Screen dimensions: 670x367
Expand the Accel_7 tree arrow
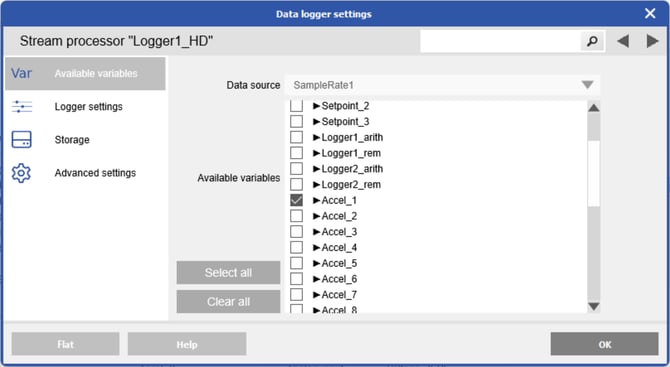tap(317, 294)
